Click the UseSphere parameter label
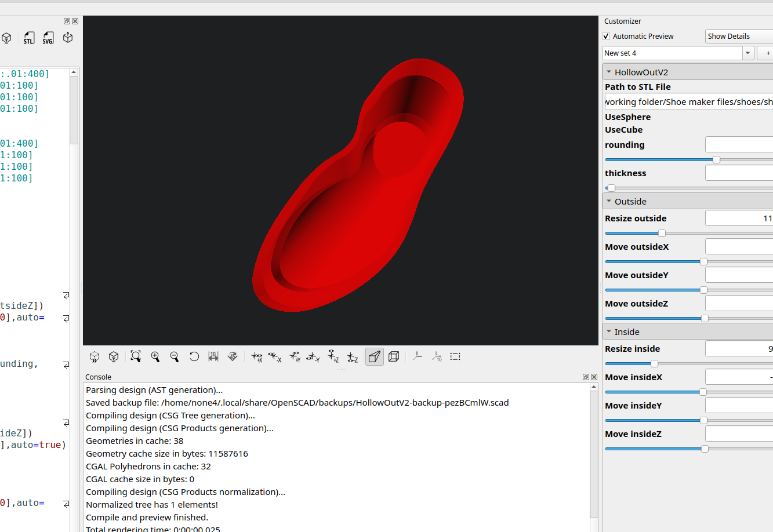 (x=627, y=116)
